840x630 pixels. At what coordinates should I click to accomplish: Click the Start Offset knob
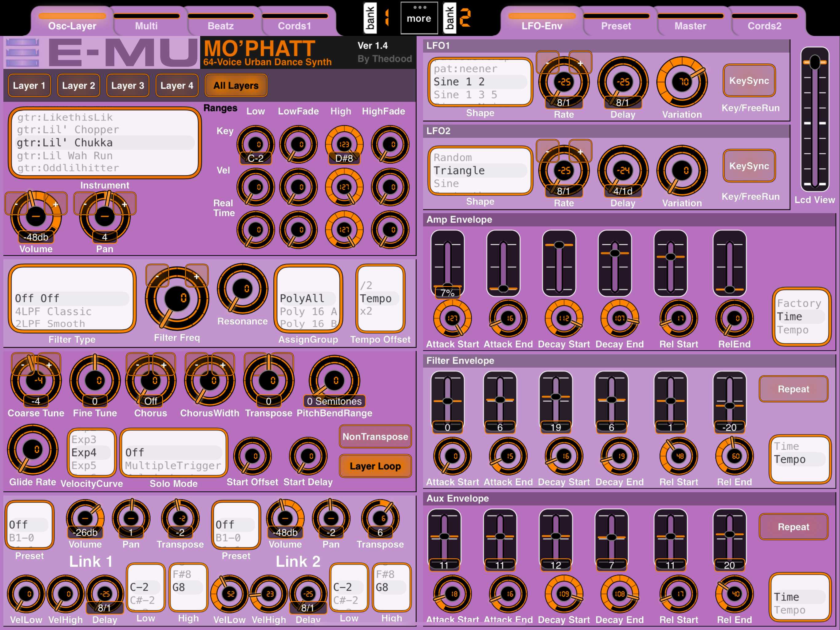(x=252, y=456)
